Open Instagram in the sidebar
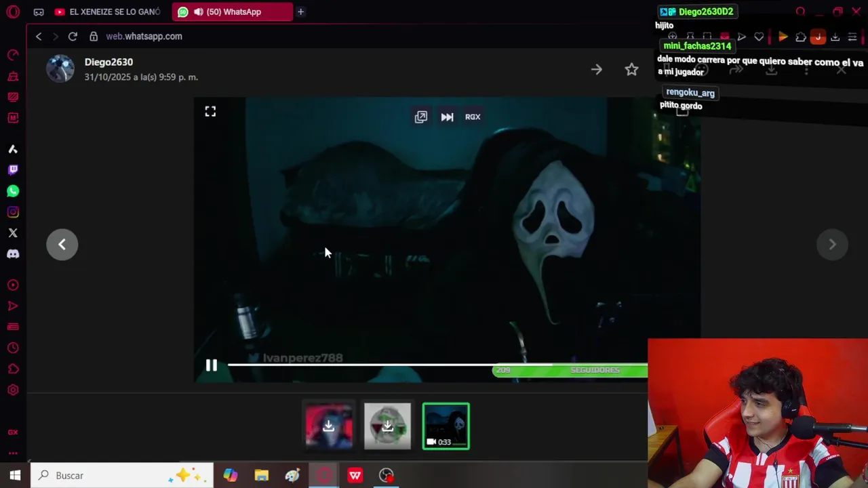This screenshot has height=488, width=868. (x=13, y=212)
